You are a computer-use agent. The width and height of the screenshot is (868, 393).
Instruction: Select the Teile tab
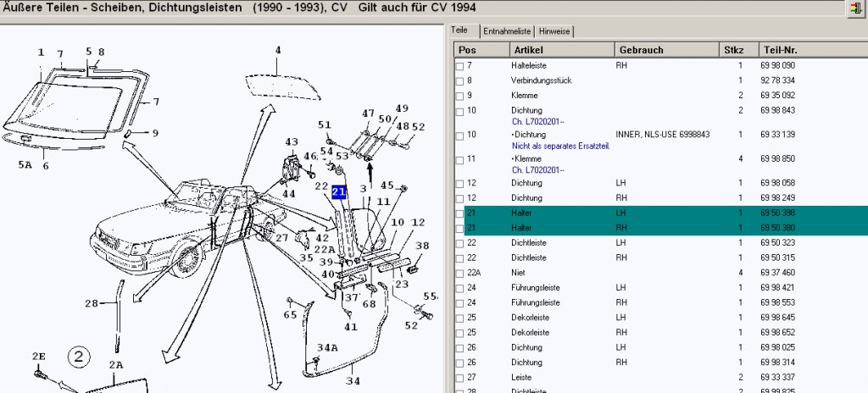click(x=459, y=30)
